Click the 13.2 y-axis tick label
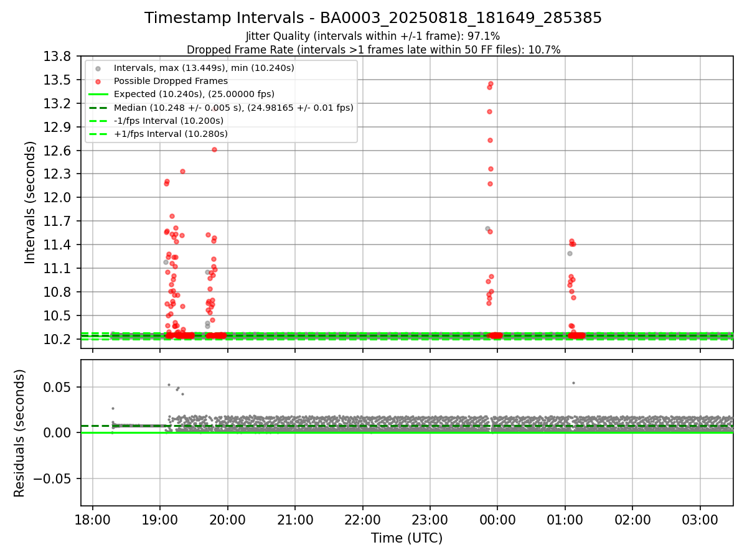 [x=58, y=104]
